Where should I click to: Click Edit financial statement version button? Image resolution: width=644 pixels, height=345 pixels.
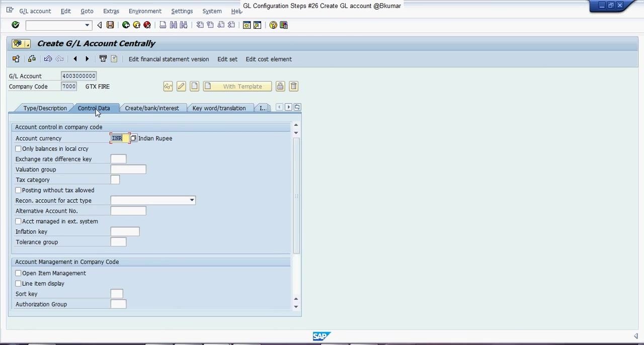coord(169,59)
